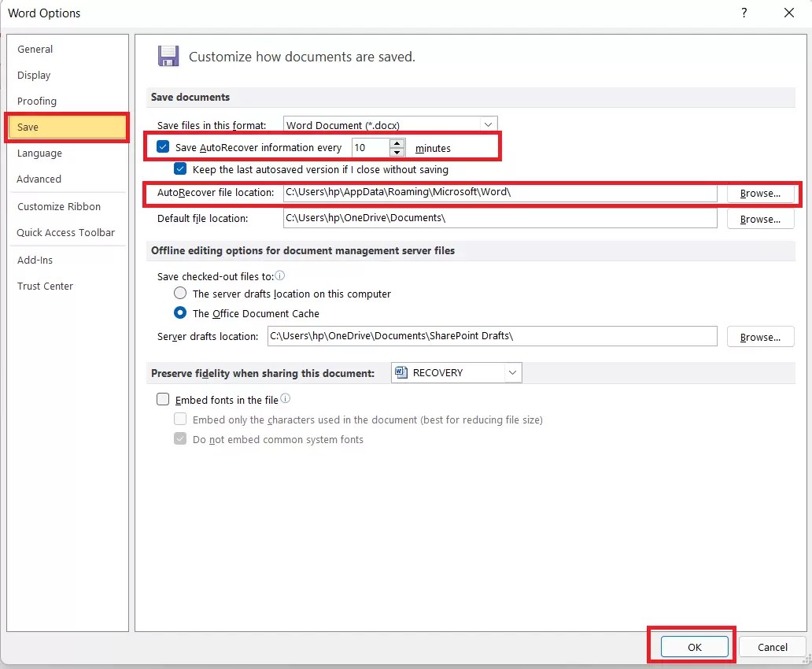Open the RECOVERY fidelity document dropdown
This screenshot has height=669, width=812.
coord(513,372)
